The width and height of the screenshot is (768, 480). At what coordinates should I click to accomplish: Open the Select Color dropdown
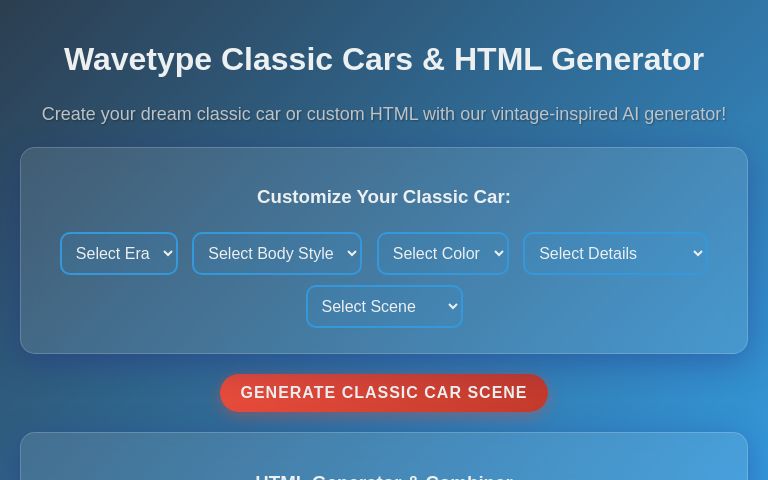(436, 254)
